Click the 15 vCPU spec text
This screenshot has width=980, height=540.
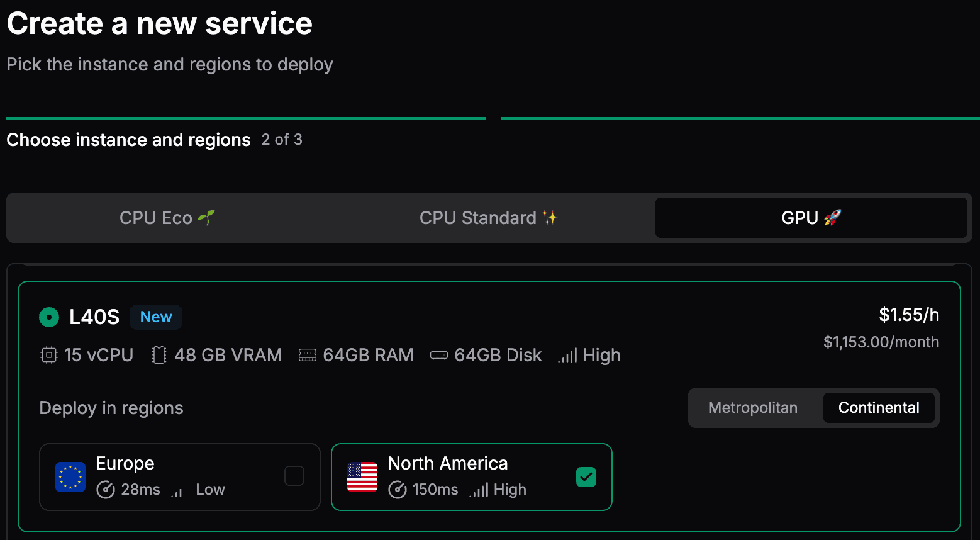(x=99, y=355)
